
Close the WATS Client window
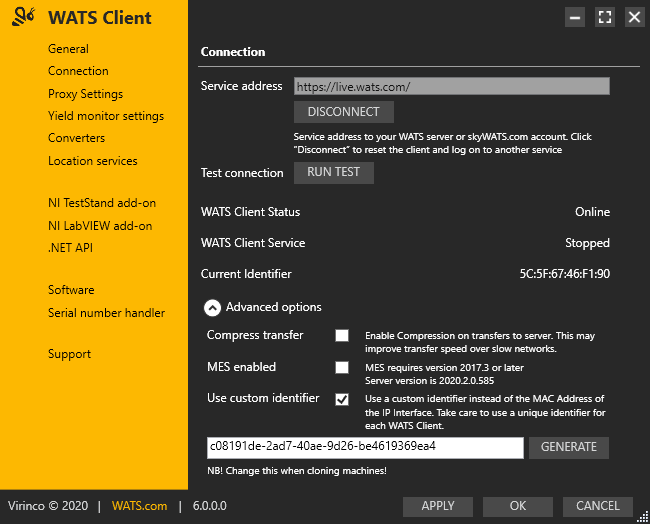tap(635, 17)
